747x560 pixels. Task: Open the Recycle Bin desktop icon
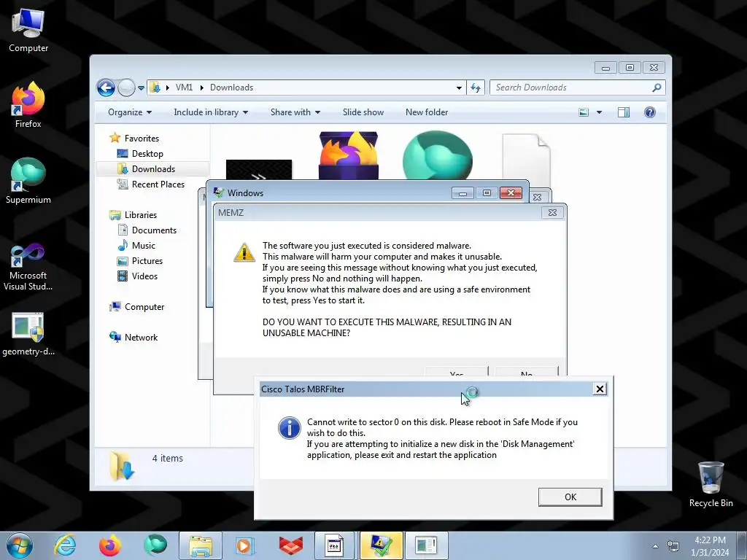click(711, 484)
